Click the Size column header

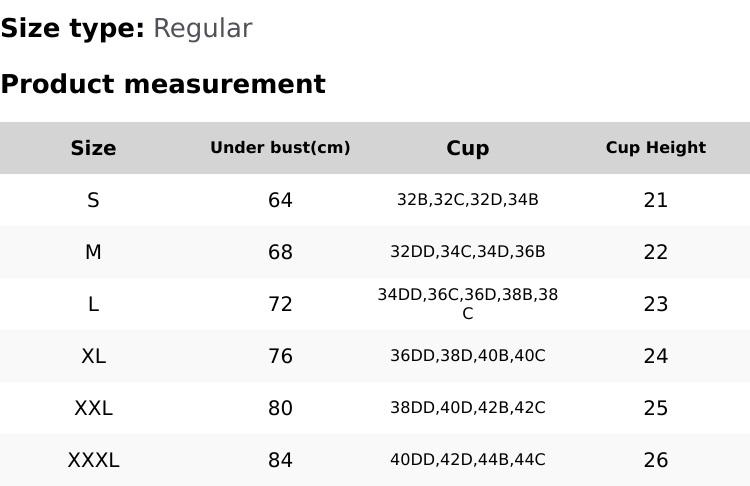click(93, 148)
